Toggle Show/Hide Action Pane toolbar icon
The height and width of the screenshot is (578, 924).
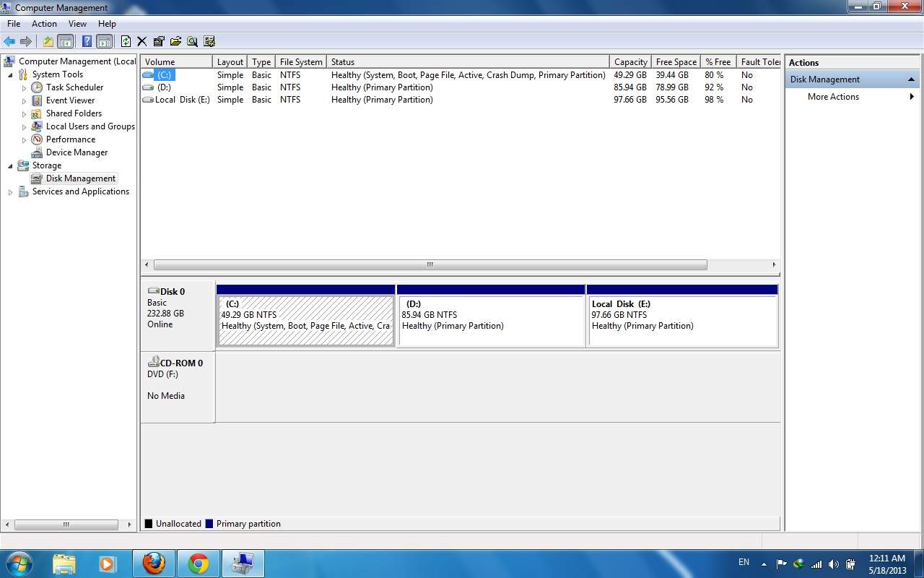pyautogui.click(x=105, y=42)
